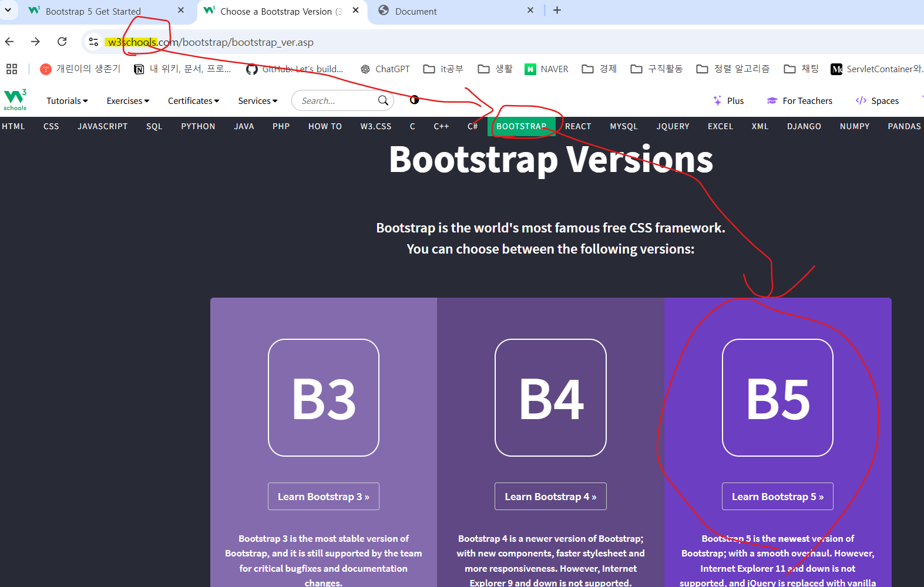Click the address bar URL
This screenshot has height=587, width=924.
tap(211, 42)
